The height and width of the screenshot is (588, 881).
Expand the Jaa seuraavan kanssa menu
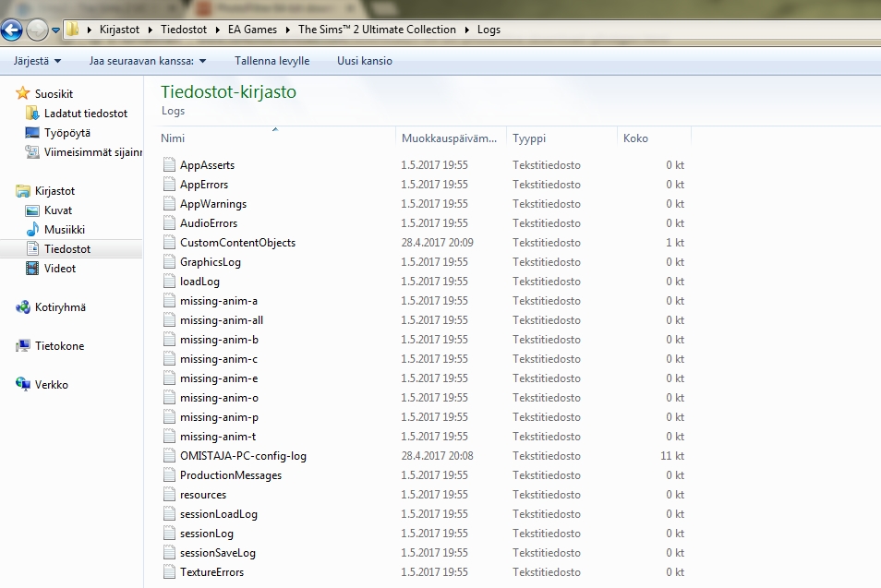148,61
